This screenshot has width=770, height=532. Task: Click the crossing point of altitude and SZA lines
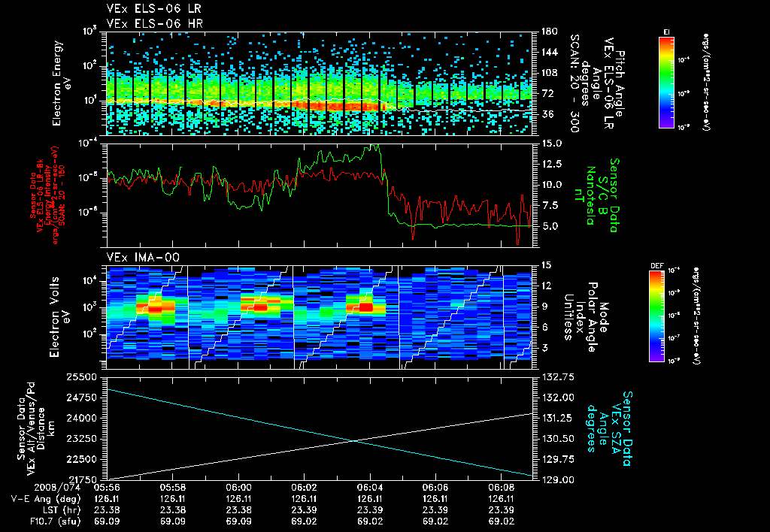tap(354, 441)
